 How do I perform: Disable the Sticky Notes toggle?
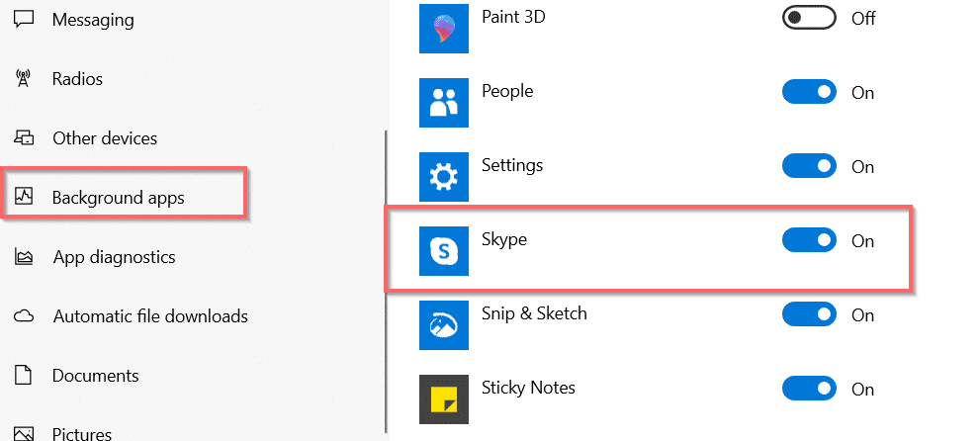click(809, 389)
